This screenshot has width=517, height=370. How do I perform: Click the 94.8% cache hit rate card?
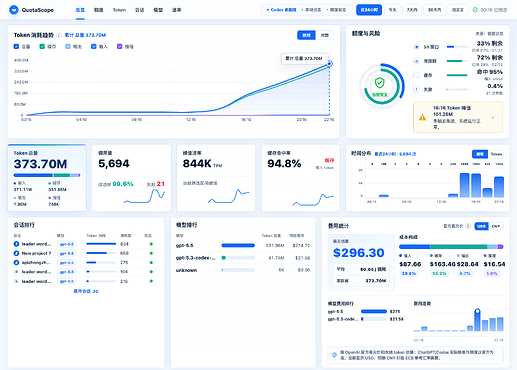point(301,178)
